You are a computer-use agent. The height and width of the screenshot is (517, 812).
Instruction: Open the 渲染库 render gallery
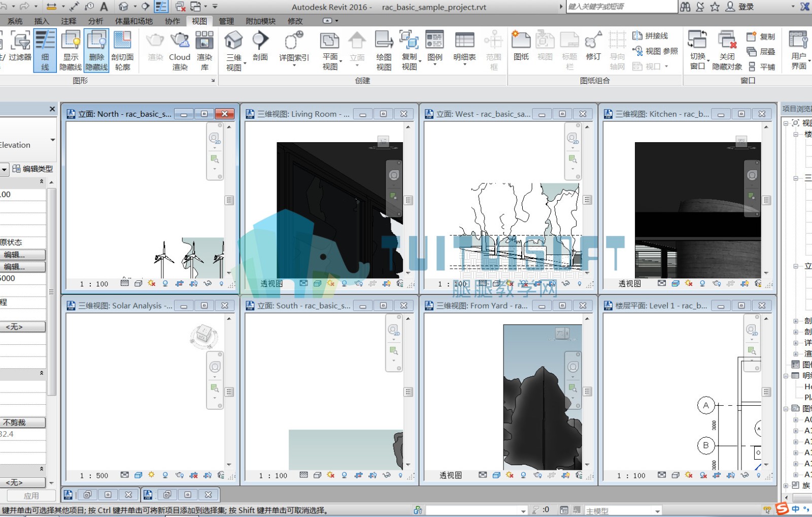click(x=205, y=51)
